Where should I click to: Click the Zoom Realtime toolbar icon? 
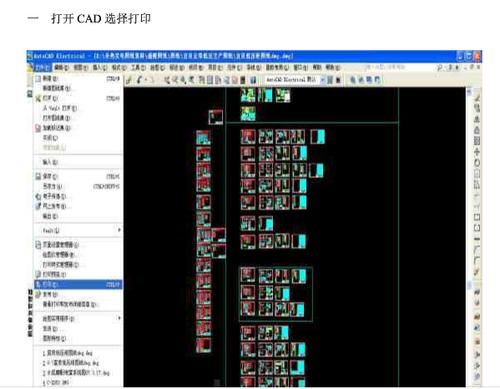point(175,80)
